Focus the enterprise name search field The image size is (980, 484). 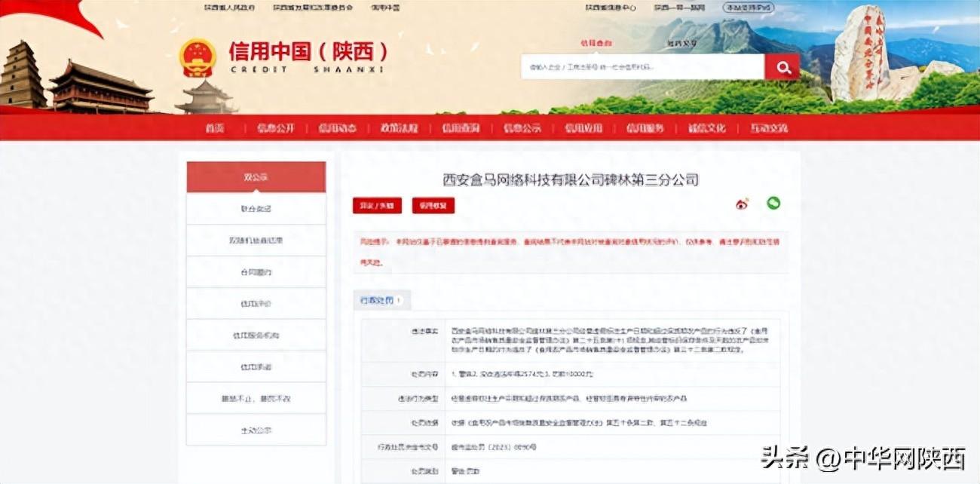(x=643, y=67)
